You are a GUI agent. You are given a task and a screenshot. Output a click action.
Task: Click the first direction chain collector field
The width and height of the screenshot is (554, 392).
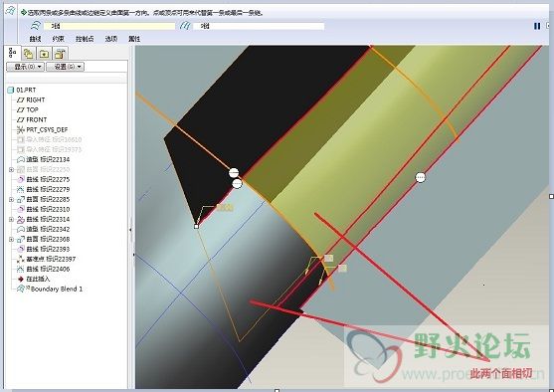(x=109, y=26)
